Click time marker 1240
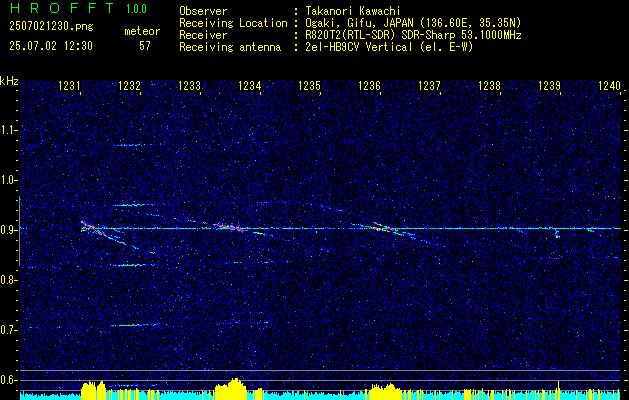The width and height of the screenshot is (629, 400). [x=609, y=86]
